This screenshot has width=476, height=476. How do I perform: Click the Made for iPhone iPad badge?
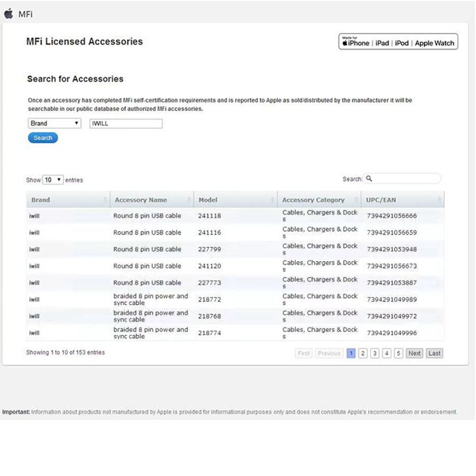click(x=398, y=42)
